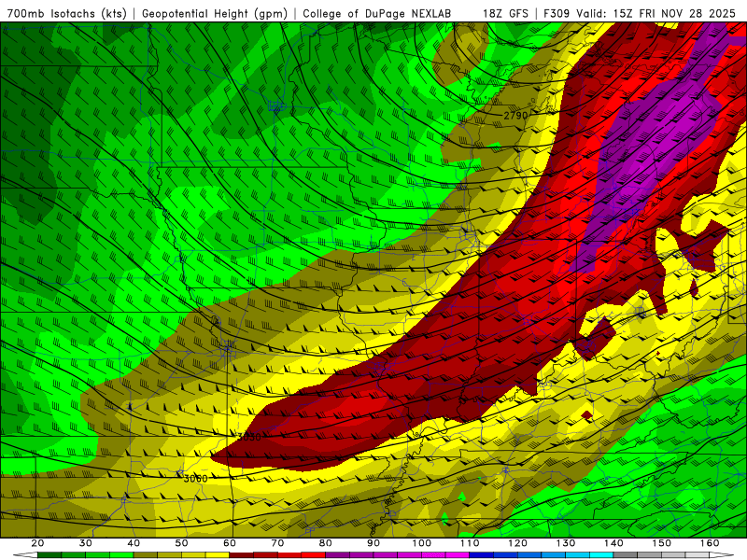Click the 'F309 Valid: 15Z FRI NOV 28 2025' text
747x560 pixels.
(x=639, y=14)
